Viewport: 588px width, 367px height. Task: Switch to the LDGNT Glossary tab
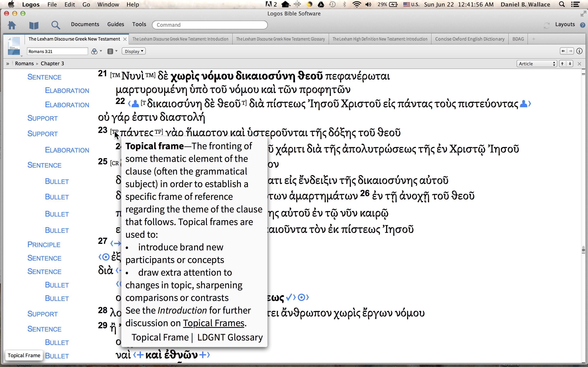280,39
